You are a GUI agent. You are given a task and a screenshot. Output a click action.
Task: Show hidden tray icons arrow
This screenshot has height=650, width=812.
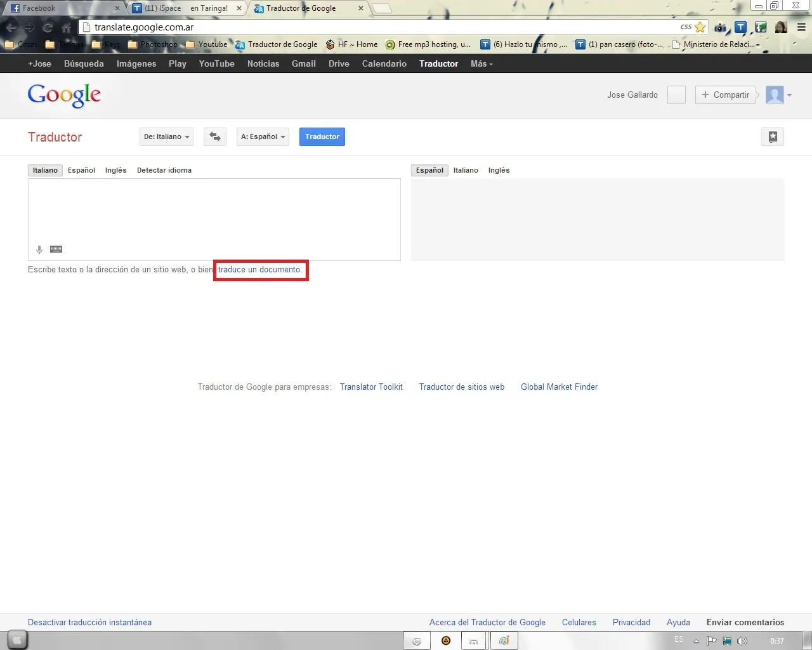pos(696,641)
